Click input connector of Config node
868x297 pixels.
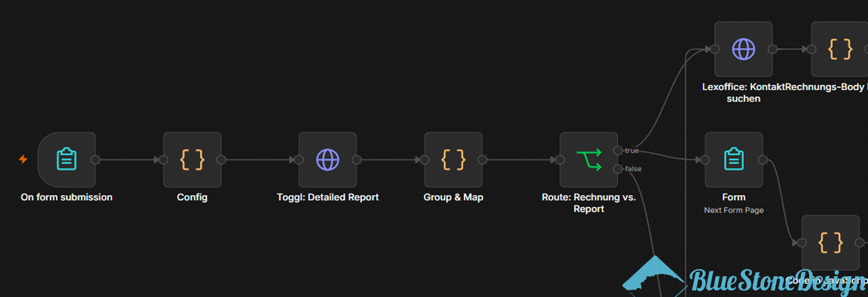(x=163, y=160)
